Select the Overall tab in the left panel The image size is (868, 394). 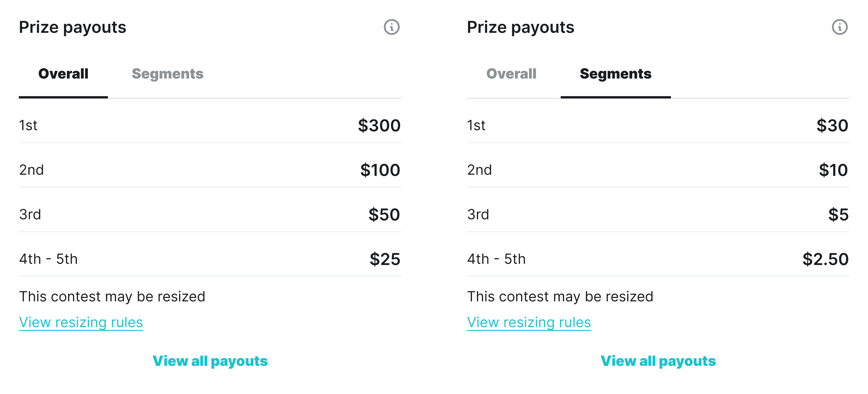click(x=63, y=74)
